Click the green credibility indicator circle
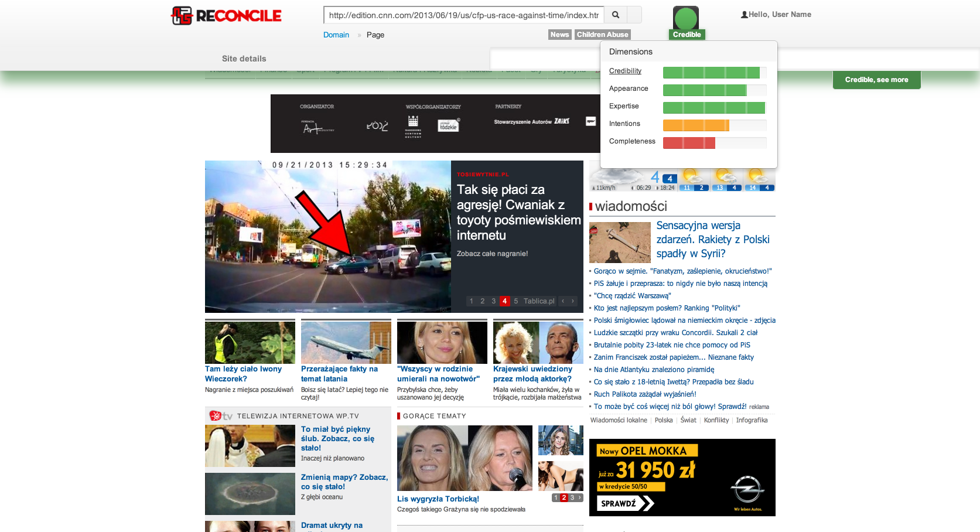This screenshot has height=532, width=980. [685, 18]
